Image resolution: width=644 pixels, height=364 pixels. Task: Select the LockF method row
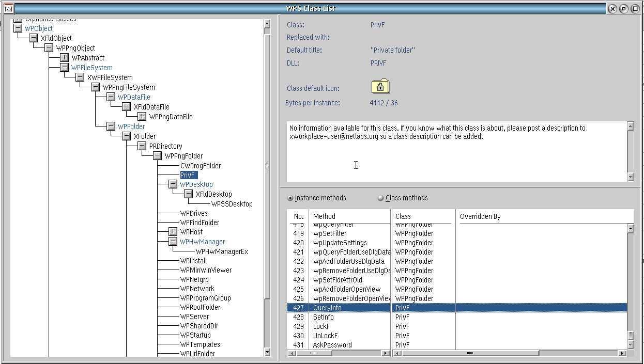pyautogui.click(x=457, y=326)
